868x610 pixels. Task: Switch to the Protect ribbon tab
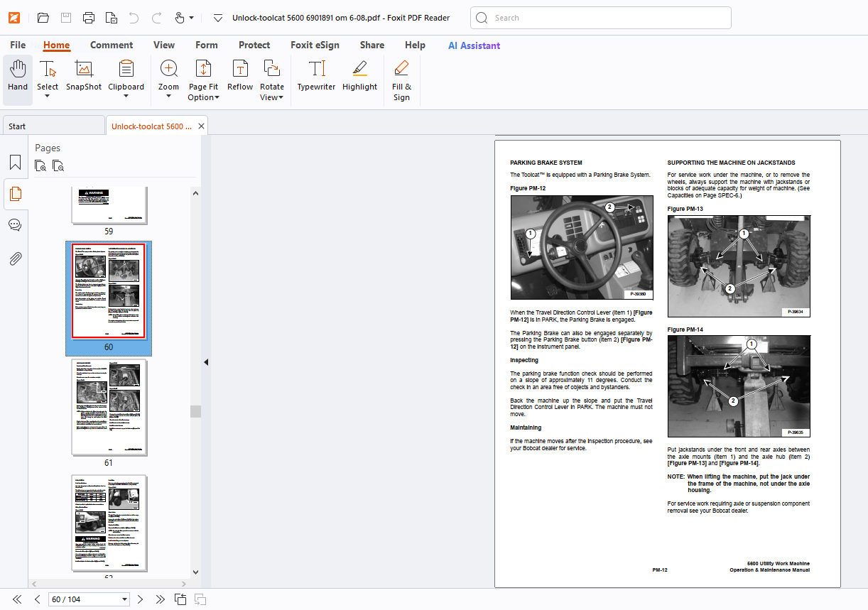[254, 45]
